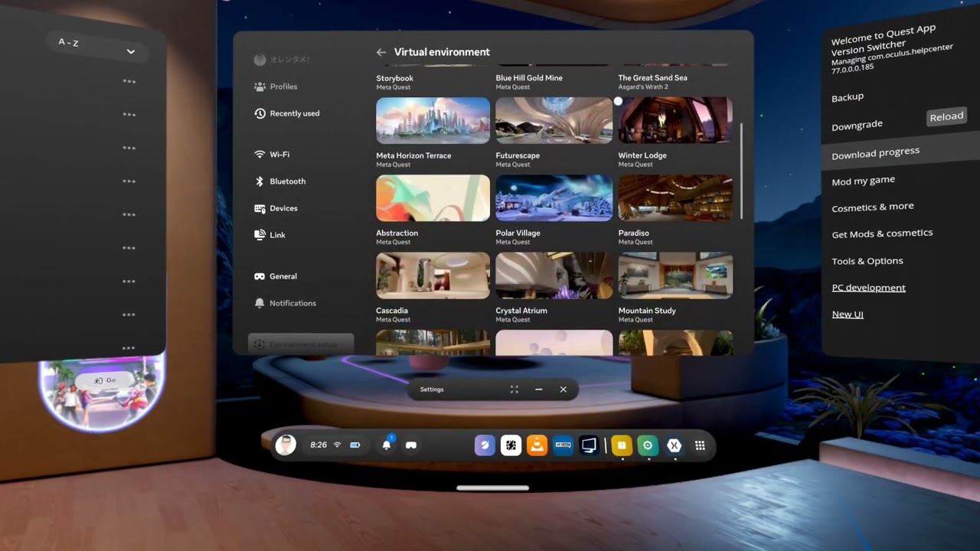980x551 pixels.
Task: Open Notifications settings
Action: [285, 303]
